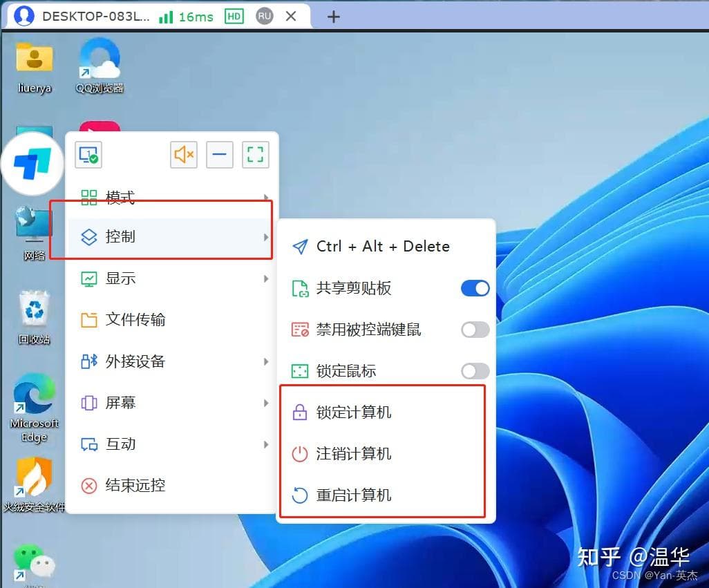Image resolution: width=709 pixels, height=588 pixels.
Task: Click the dotted frame icon beside 锁定鼠标
Action: click(300, 372)
